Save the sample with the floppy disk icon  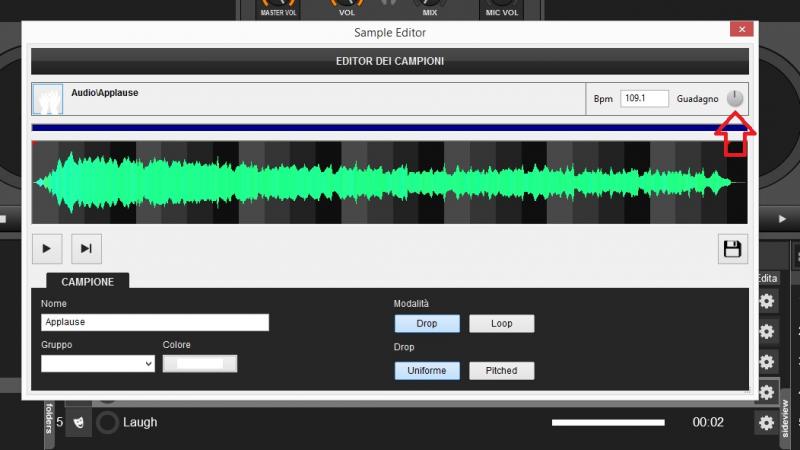pos(733,249)
